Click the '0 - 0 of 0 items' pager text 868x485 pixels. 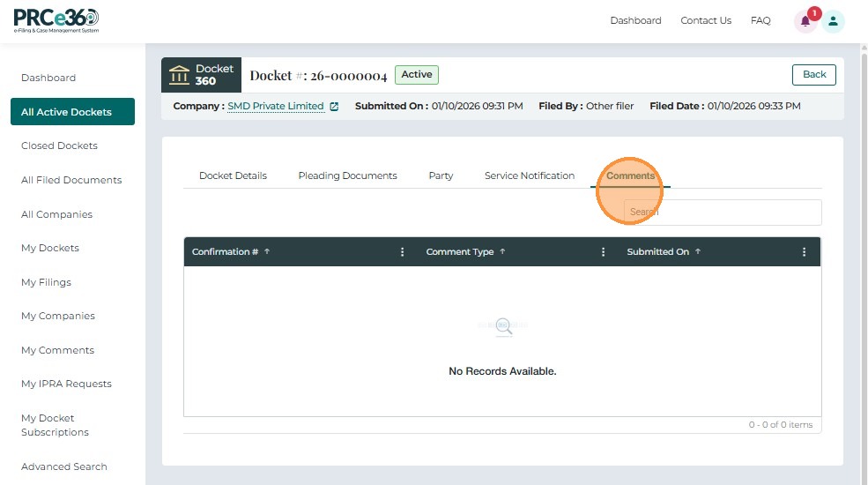point(781,425)
